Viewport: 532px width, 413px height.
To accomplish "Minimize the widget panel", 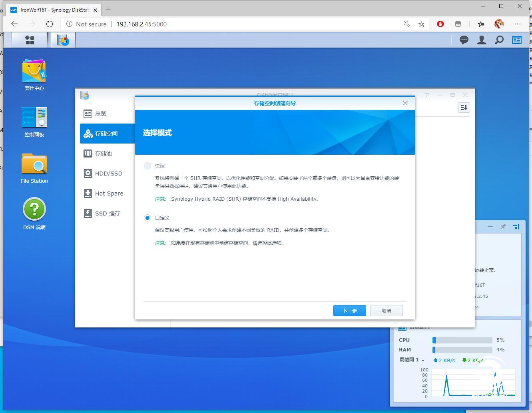I will tap(490, 227).
